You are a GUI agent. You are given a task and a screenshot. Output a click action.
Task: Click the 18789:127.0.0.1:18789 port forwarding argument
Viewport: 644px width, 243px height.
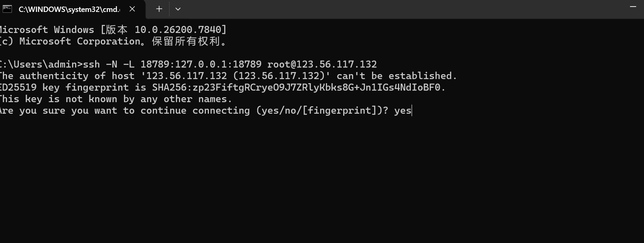201,65
